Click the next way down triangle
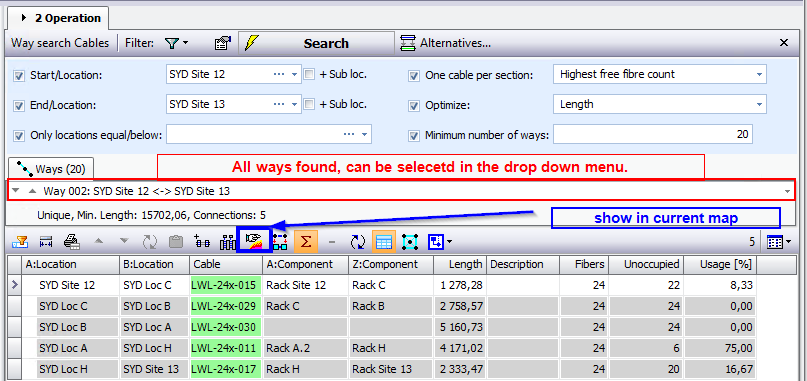The height and width of the screenshot is (381, 807). coord(16,190)
